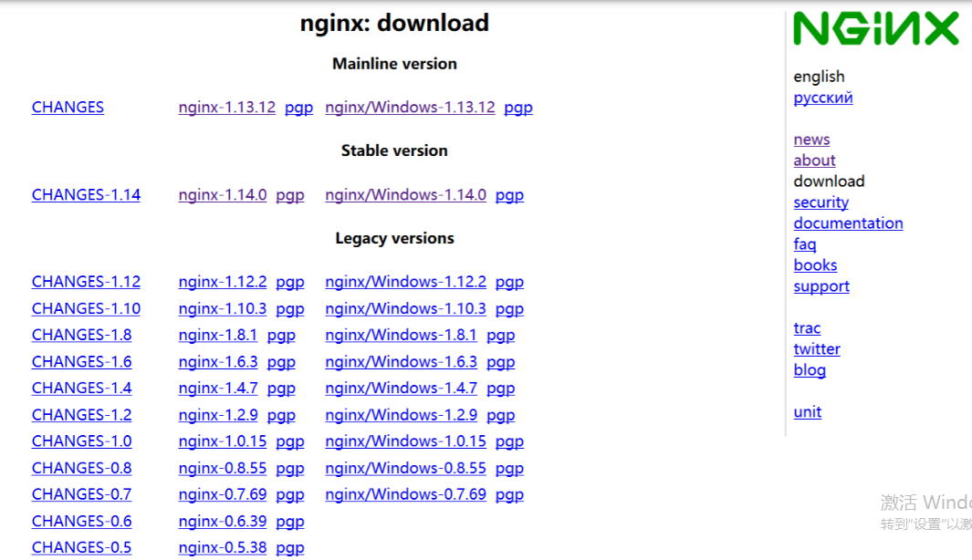
Task: Download nginx/Windows-1.13.12
Action: tap(410, 108)
